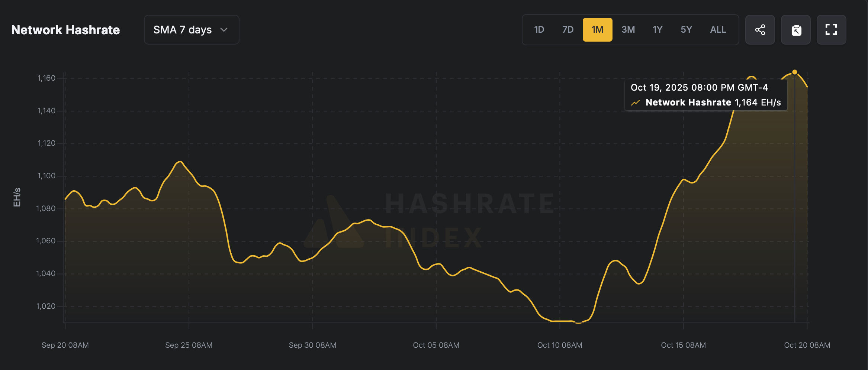Screen dimensions: 868x370
Task: Switch to the 3M tab
Action: pos(628,29)
